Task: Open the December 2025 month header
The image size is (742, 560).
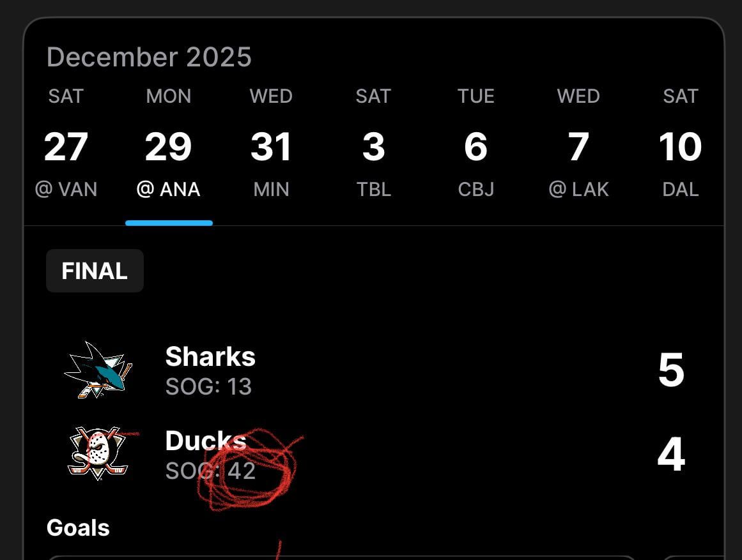Action: coord(150,57)
